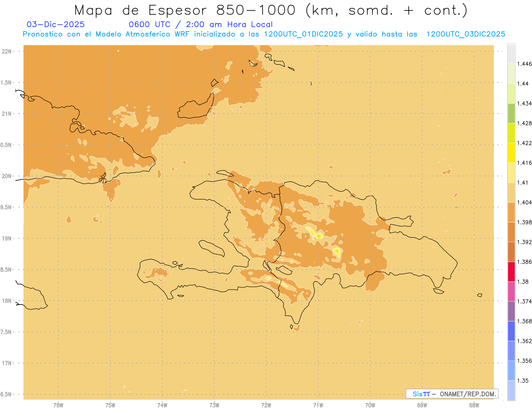Click the ONAMET/REP.DOM. credit box
This screenshot has width=532, height=411.
point(452,394)
